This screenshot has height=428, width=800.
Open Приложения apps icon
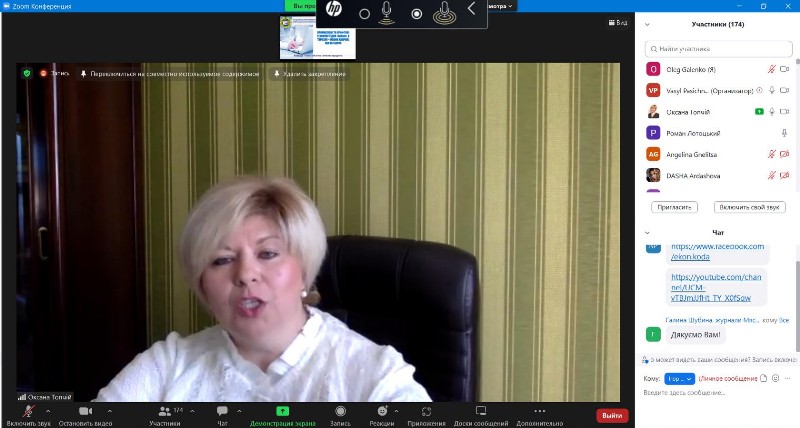pos(427,411)
